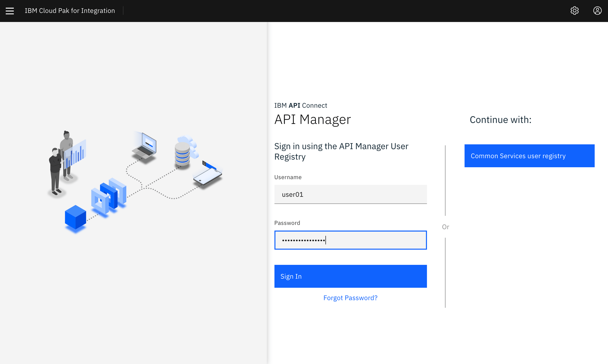Click the IBM Cloud Pak for Integration header
608x364 pixels.
tap(70, 11)
